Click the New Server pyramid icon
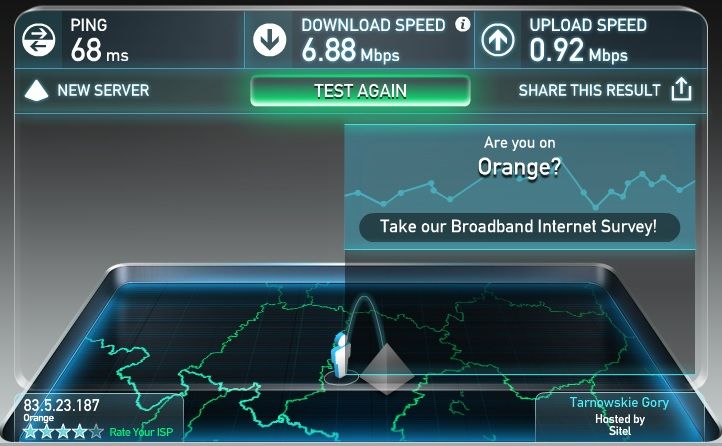Image resolution: width=722 pixels, height=446 pixels. (x=36, y=90)
